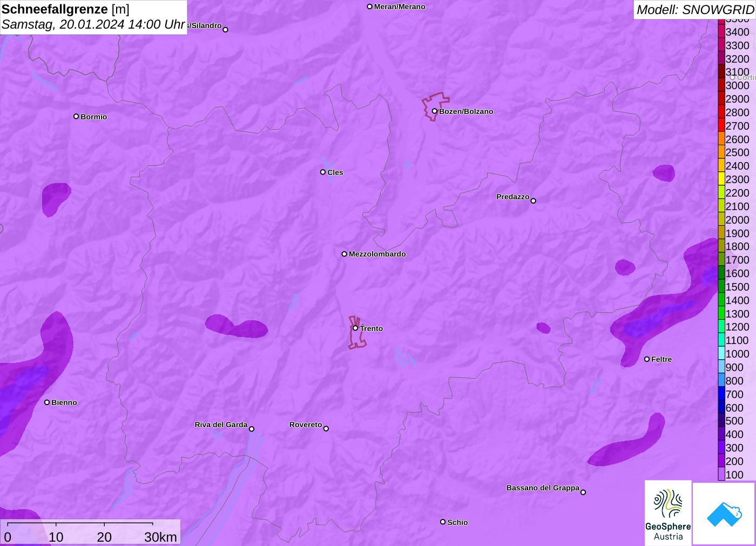Click the Riva del Garda label
Image resolution: width=756 pixels, height=546 pixels.
coord(221,424)
